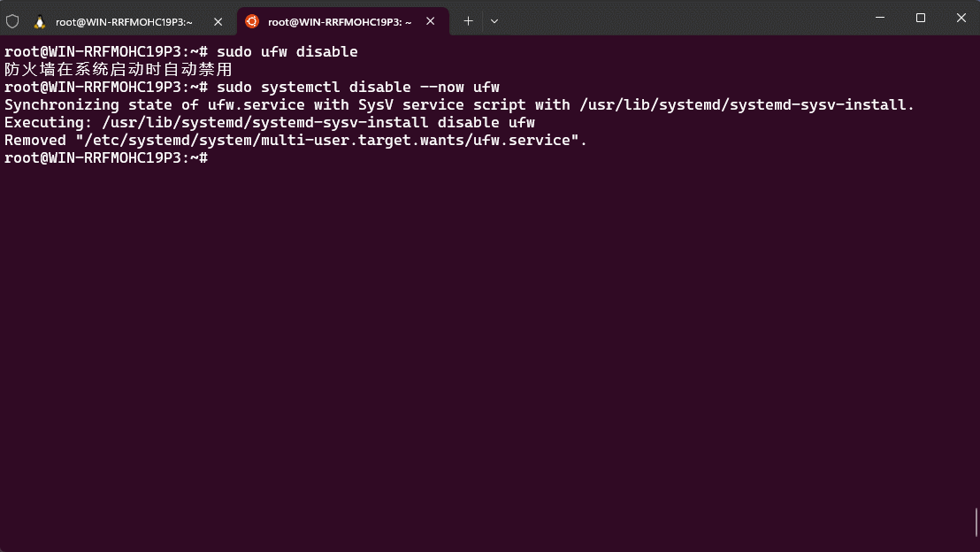Close the terminal window
This screenshot has width=980, height=552.
[x=961, y=18]
